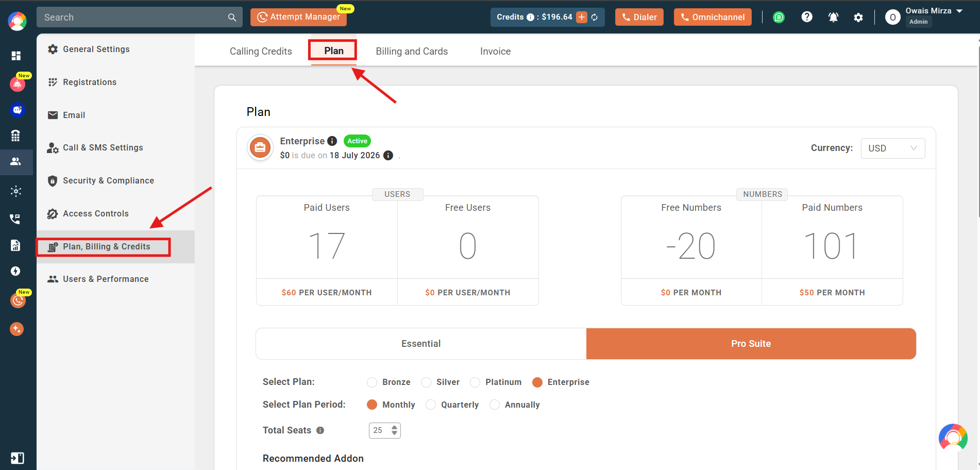The height and width of the screenshot is (470, 980).
Task: Open the lightning bolt icon in left rail
Action: [x=16, y=271]
